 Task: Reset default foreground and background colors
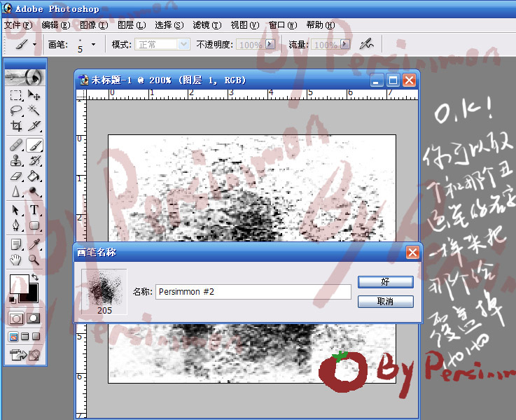click(x=12, y=300)
